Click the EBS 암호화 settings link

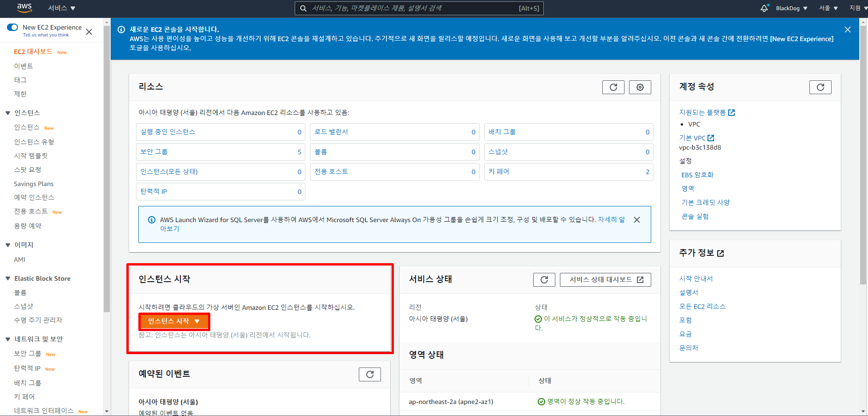[697, 175]
